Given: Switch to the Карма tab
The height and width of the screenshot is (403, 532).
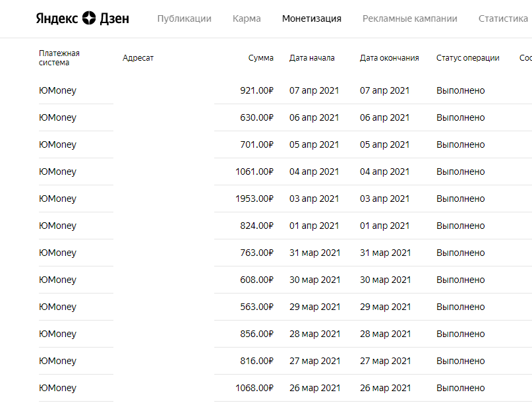Looking at the screenshot, I should (x=247, y=18).
